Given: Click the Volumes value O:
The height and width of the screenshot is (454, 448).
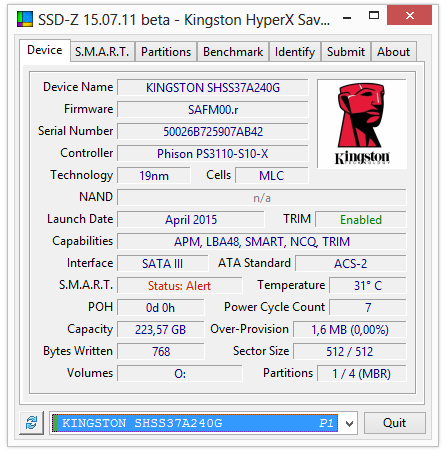Looking at the screenshot, I should click(180, 374).
